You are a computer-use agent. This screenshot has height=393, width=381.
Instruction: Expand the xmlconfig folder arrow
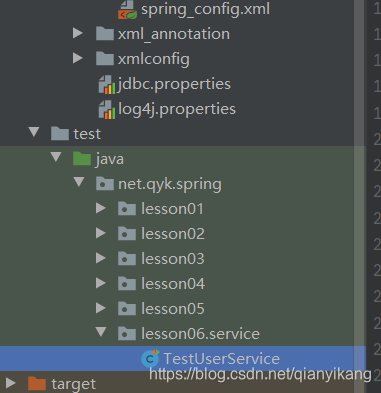(x=78, y=58)
